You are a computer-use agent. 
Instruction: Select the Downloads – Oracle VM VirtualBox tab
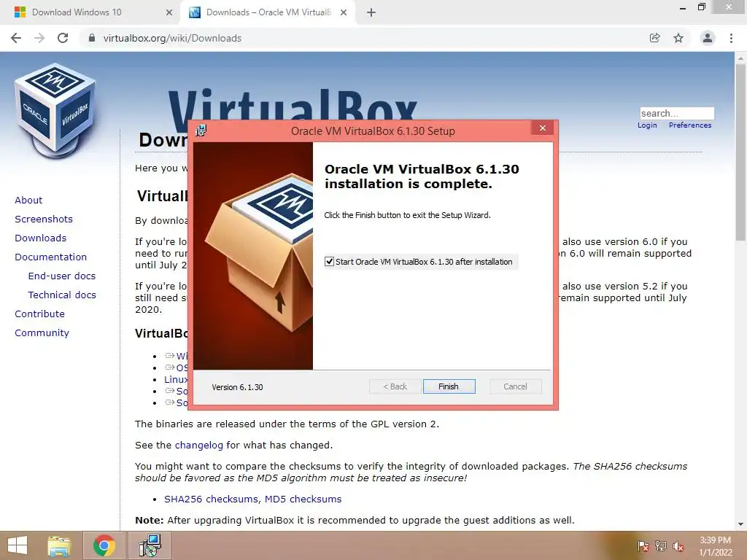[x=268, y=12]
